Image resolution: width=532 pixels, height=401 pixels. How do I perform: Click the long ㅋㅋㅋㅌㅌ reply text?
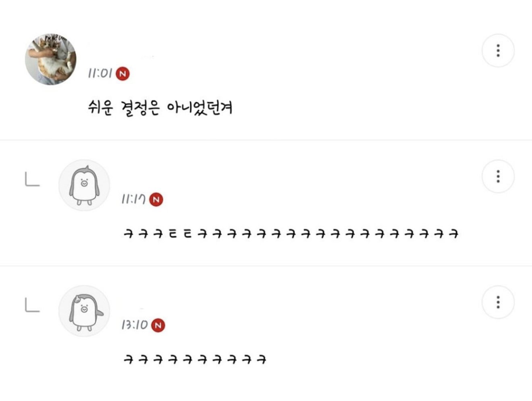291,234
